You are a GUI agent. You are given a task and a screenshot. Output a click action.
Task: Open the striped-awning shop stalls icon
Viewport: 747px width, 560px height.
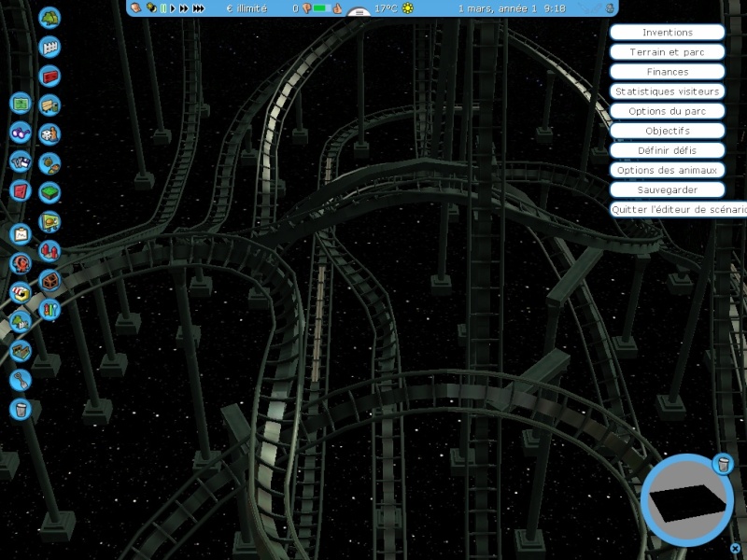(x=20, y=292)
